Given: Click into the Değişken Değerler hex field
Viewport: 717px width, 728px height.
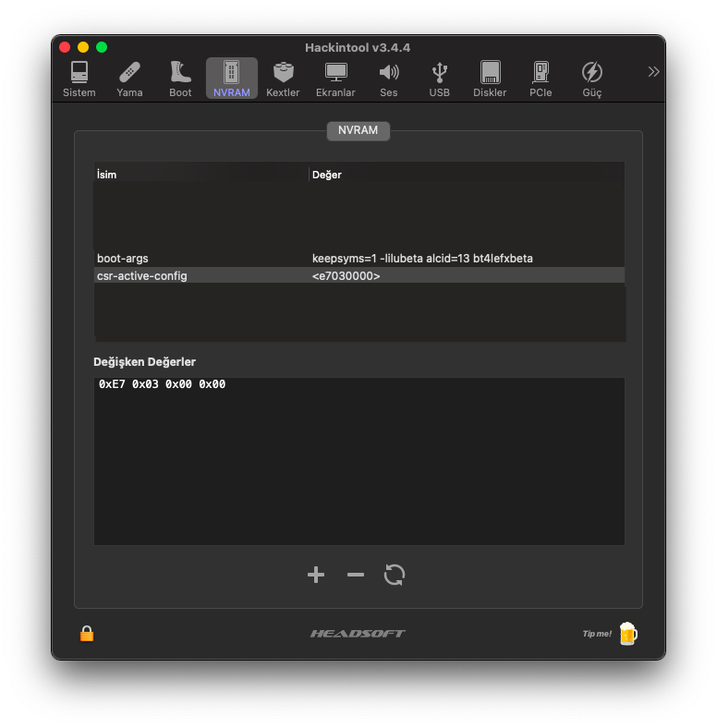Looking at the screenshot, I should tap(359, 461).
